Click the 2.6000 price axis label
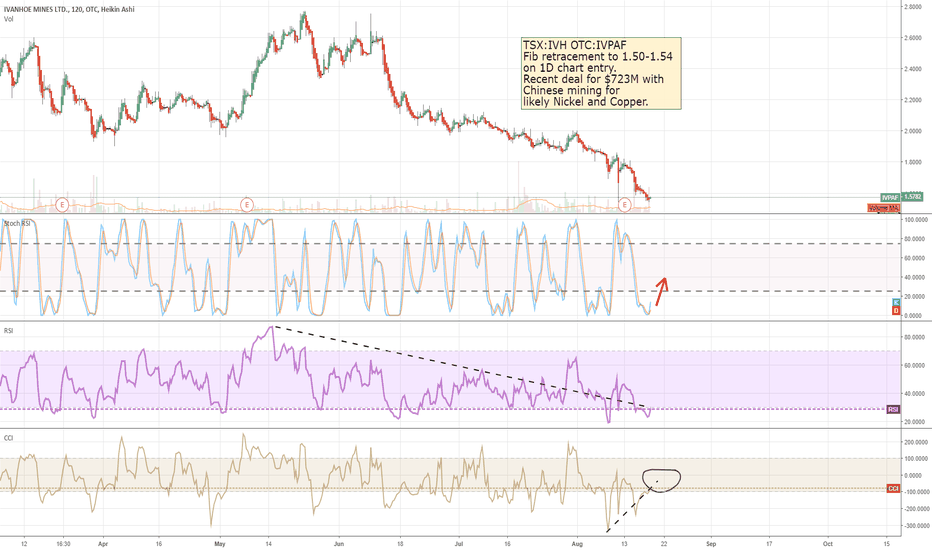The height and width of the screenshot is (550, 932). tap(913, 37)
